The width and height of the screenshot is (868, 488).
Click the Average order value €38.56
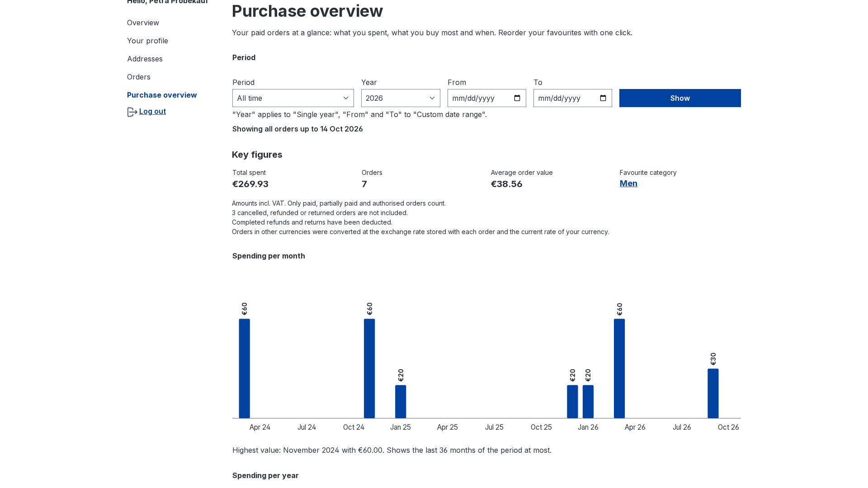[x=507, y=184]
